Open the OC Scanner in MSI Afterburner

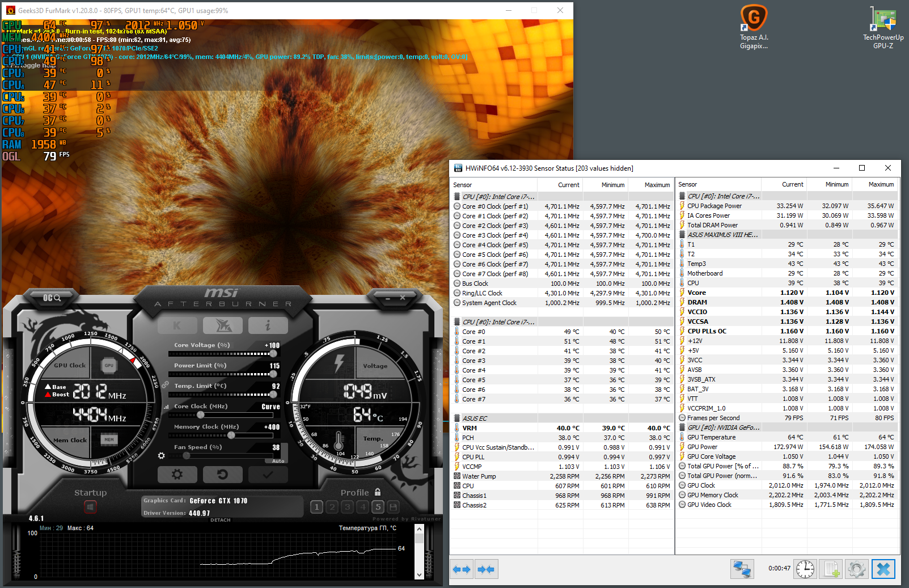(x=52, y=298)
